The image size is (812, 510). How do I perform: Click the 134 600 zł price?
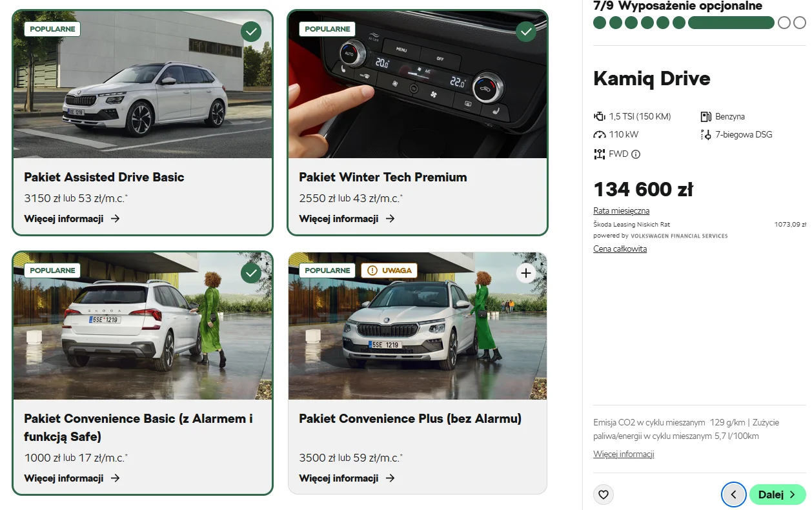click(x=644, y=190)
